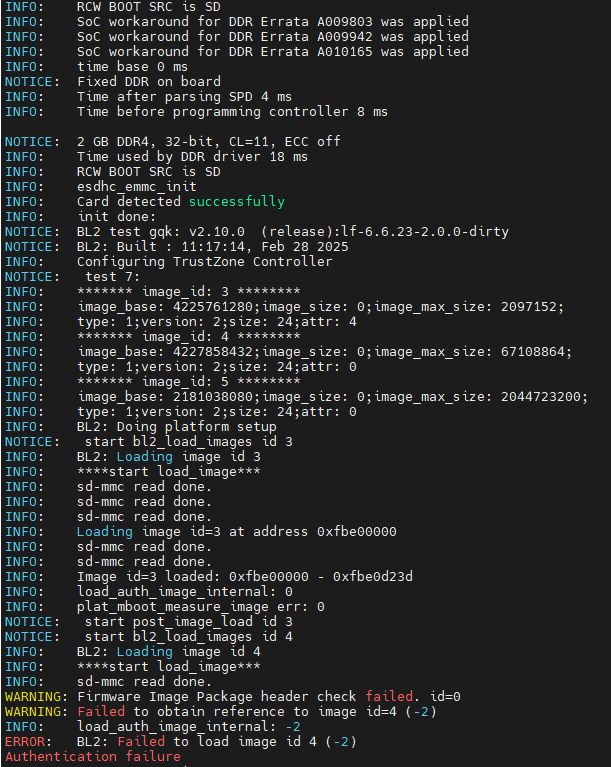The width and height of the screenshot is (611, 767).
Task: Click 'plat_mboot_measure_image err: 0' line
Action: pyautogui.click(x=200, y=606)
